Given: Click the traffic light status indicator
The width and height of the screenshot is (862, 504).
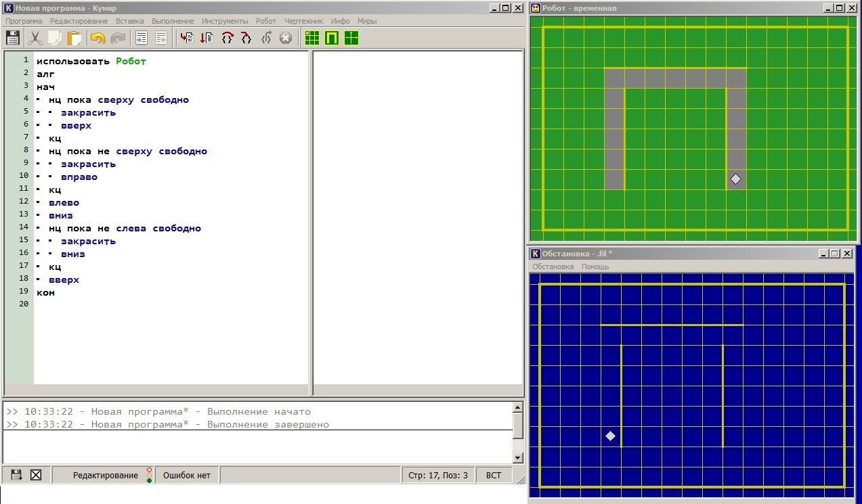Looking at the screenshot, I should click(x=149, y=475).
